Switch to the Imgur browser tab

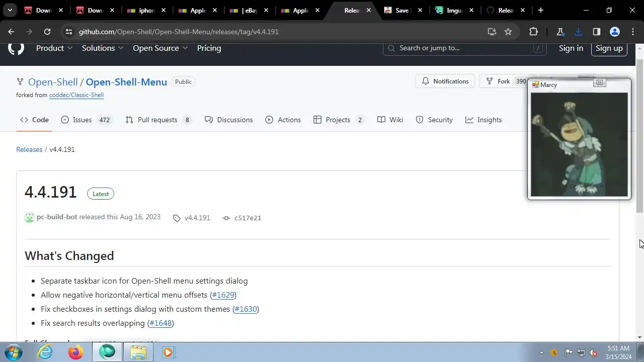(x=453, y=10)
